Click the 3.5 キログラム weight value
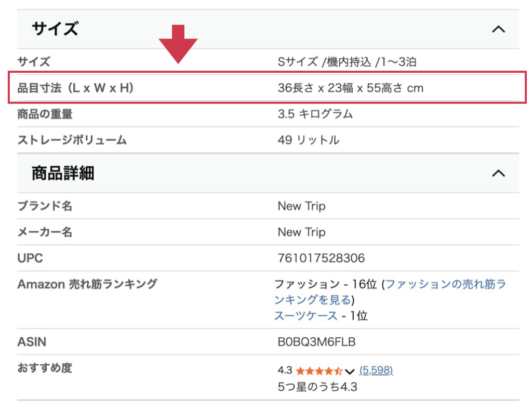532x411 pixels. click(315, 114)
